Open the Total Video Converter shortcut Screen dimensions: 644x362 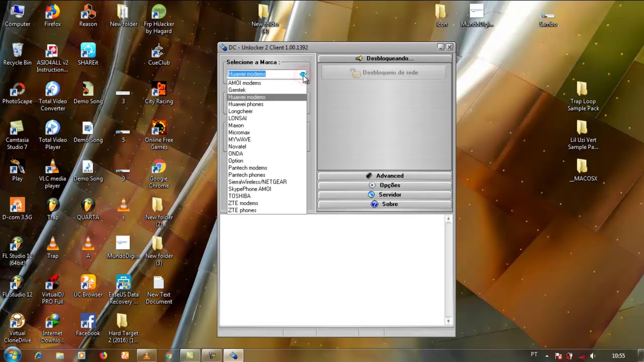pos(52,97)
